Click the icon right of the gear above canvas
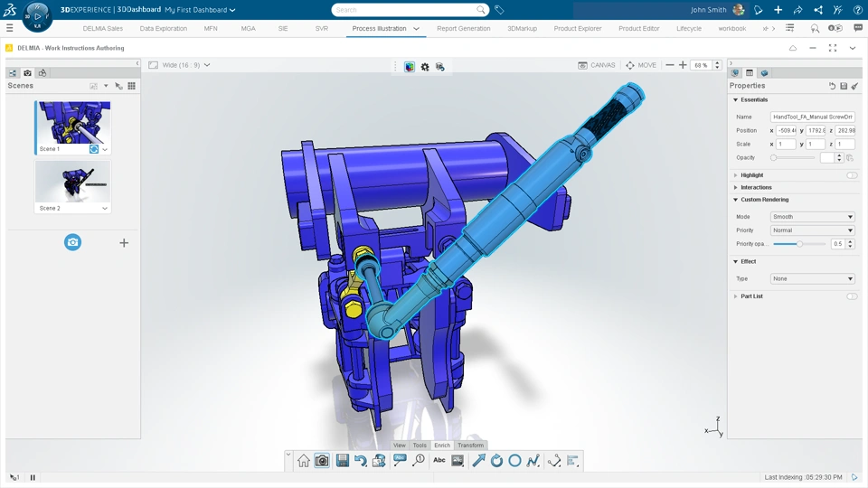868x488 pixels. pos(440,67)
